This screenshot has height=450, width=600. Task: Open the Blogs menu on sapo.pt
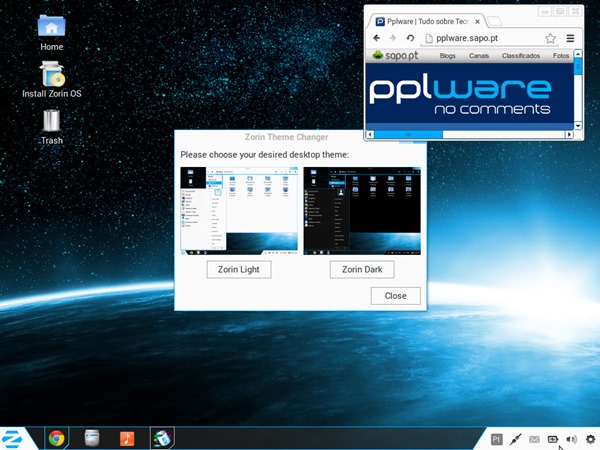447,56
